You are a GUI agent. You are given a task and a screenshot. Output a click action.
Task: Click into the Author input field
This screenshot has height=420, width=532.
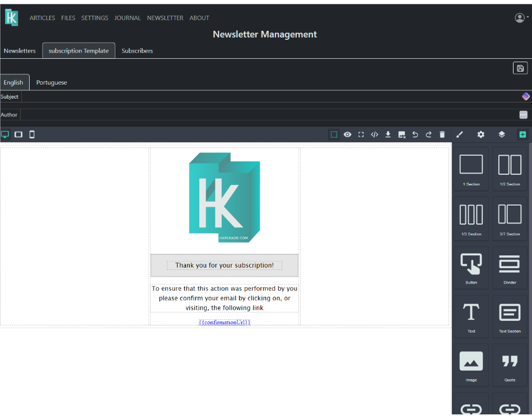point(276,115)
